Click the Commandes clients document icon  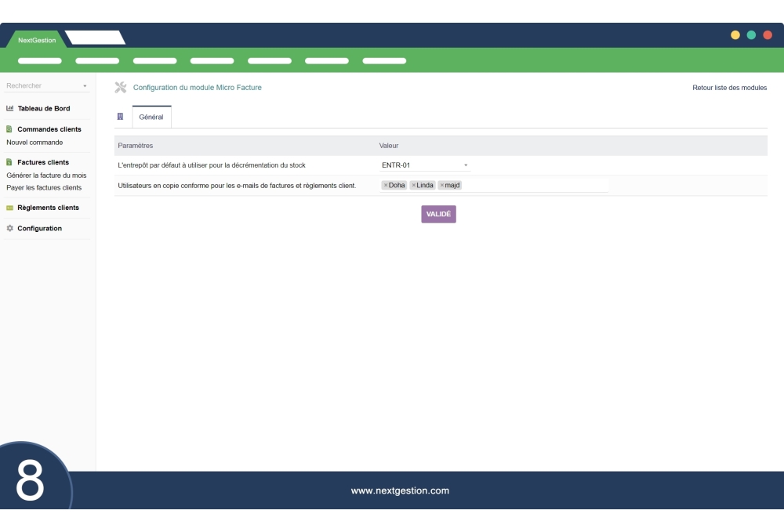coord(9,129)
